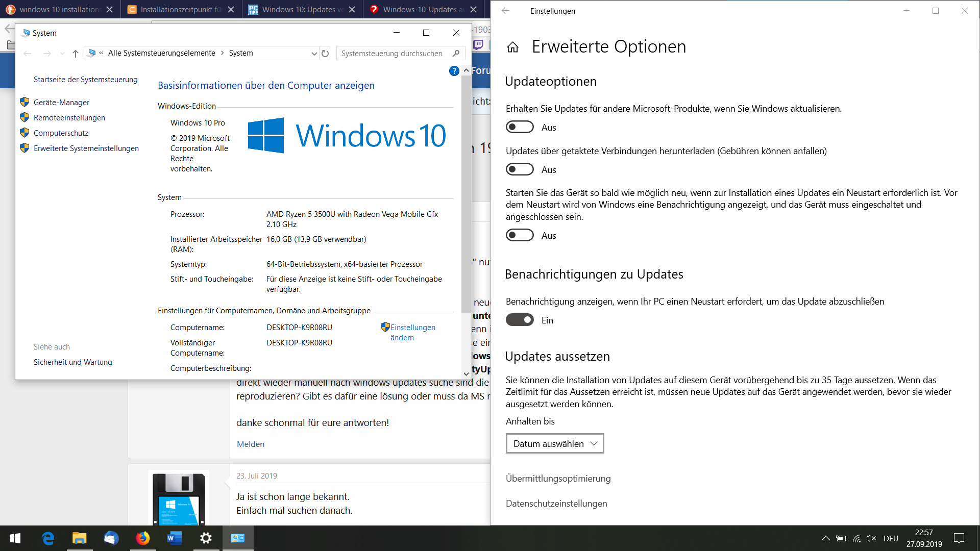Viewport: 980px width, 551px height.
Task: Toggle updates over metered connections
Action: click(520, 169)
